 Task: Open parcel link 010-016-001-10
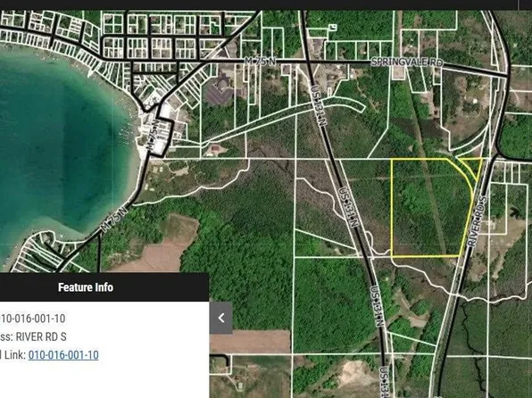(63, 355)
